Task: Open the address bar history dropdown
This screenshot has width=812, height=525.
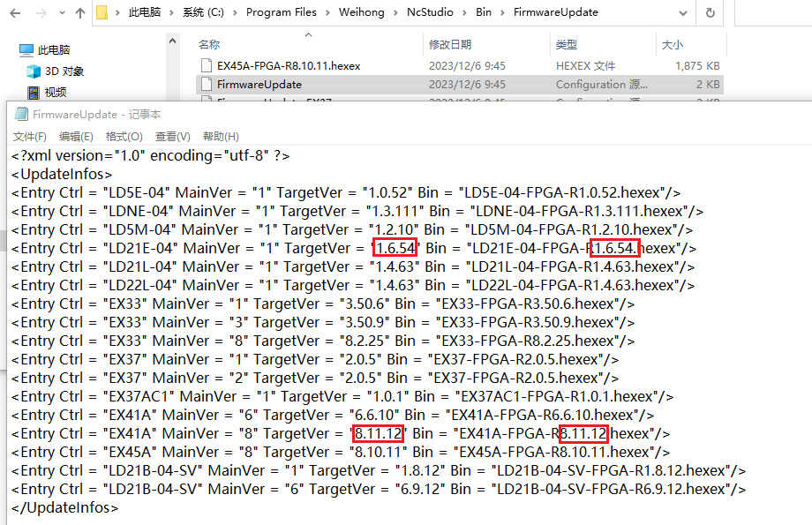Action: pyautogui.click(x=683, y=13)
